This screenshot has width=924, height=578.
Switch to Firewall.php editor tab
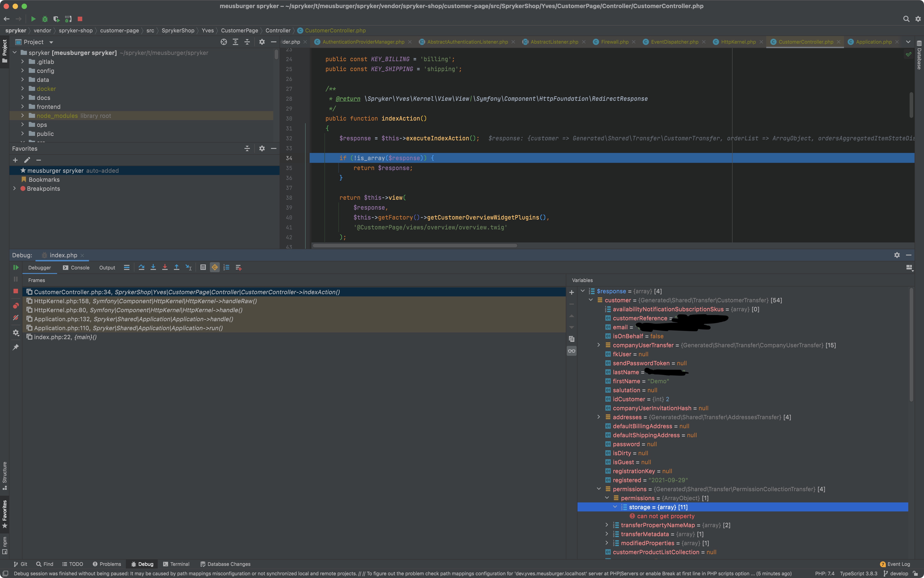click(x=614, y=42)
